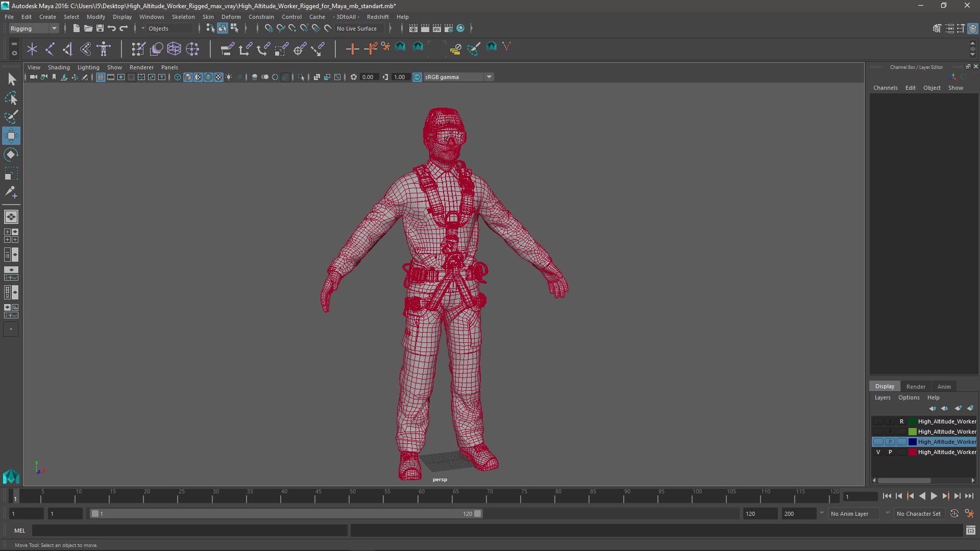Toggle visibility box of selected blue layer
Screen dimensions: 980x551
878,442
